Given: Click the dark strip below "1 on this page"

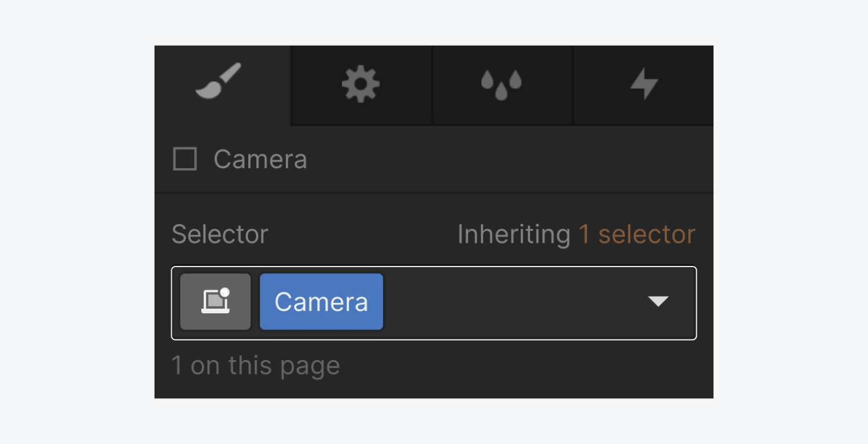Looking at the screenshot, I should tap(434, 390).
